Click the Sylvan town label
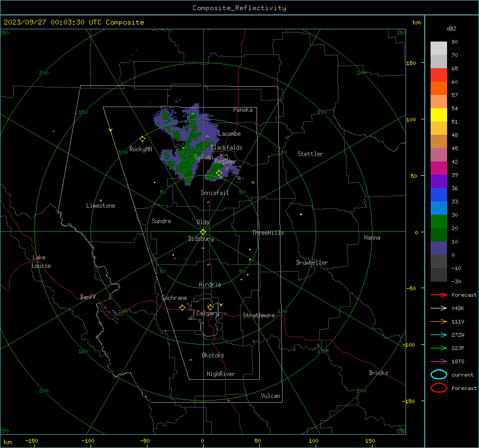479x448 pixels. click(x=203, y=157)
